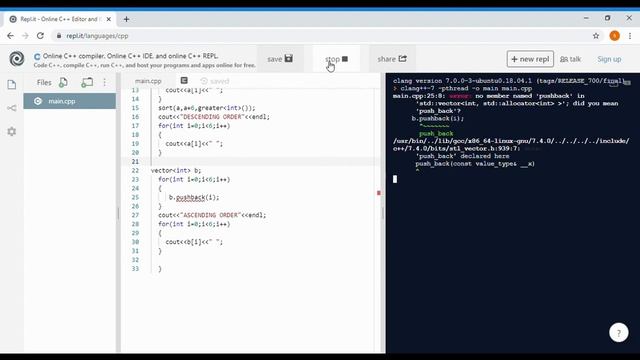Click the browser profile avatar
The height and width of the screenshot is (360, 640).
click(x=614, y=36)
